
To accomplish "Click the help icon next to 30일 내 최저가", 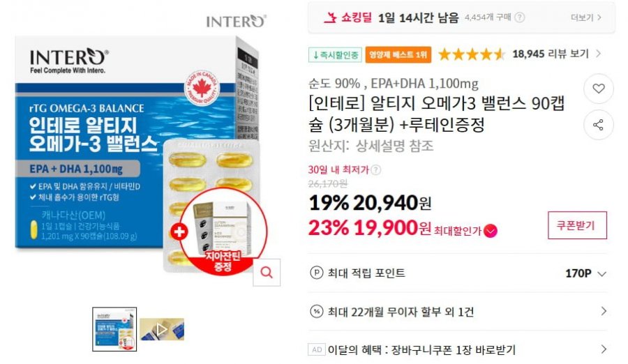I will click(375, 169).
